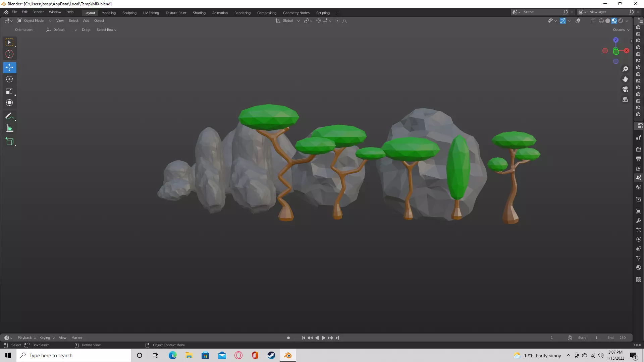Open the Add menu in viewport
Screen dimensions: 644x362
[86, 21]
